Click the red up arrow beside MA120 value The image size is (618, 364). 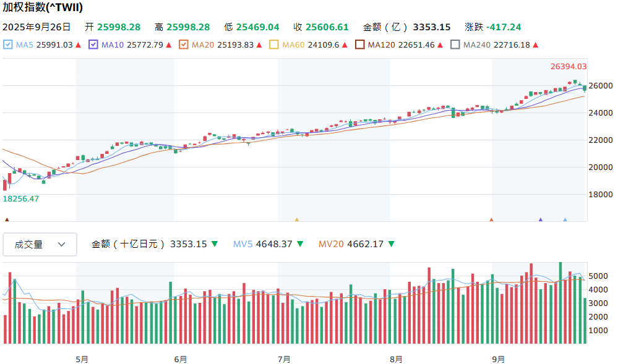(440, 45)
